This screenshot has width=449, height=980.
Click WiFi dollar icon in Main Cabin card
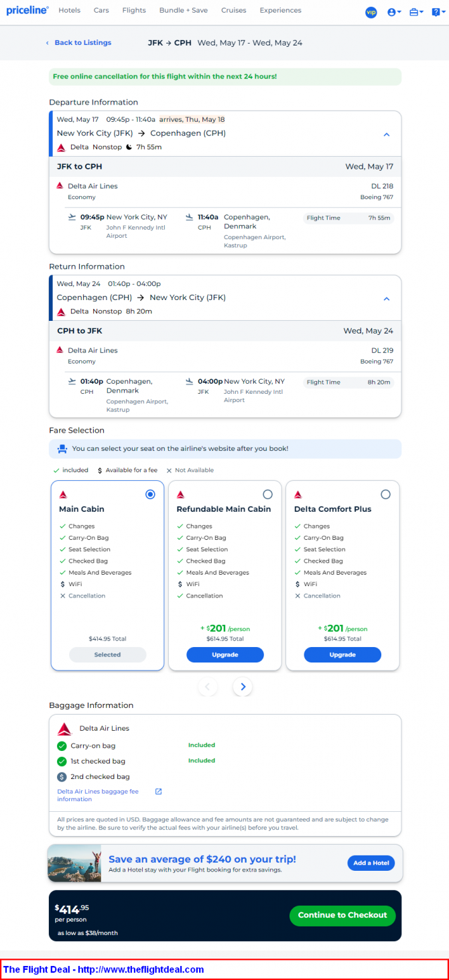[62, 584]
